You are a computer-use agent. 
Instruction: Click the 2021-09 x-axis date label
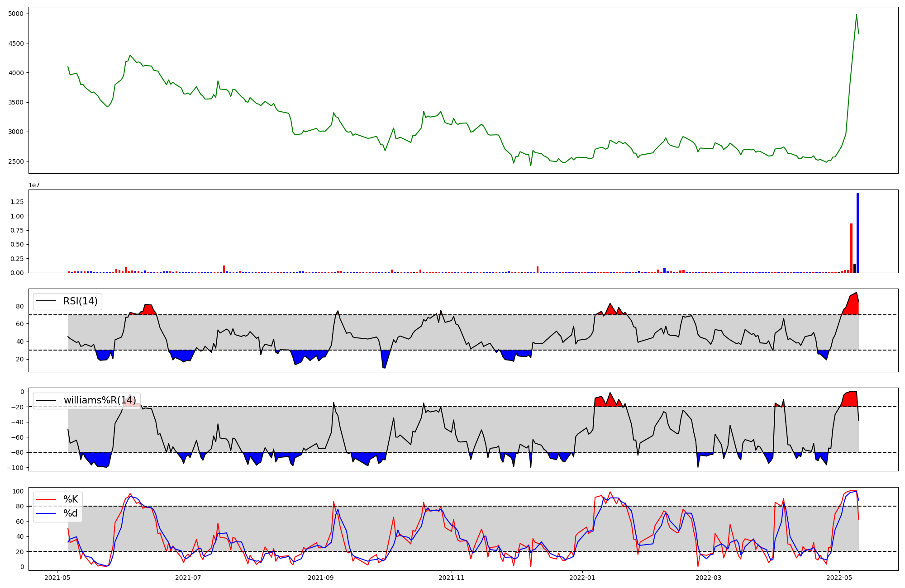click(x=321, y=577)
